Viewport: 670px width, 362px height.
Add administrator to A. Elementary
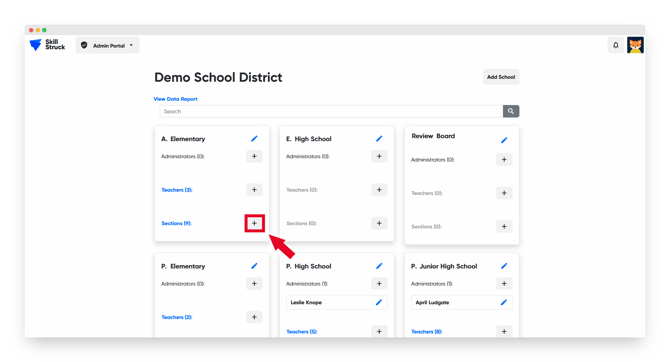[254, 156]
